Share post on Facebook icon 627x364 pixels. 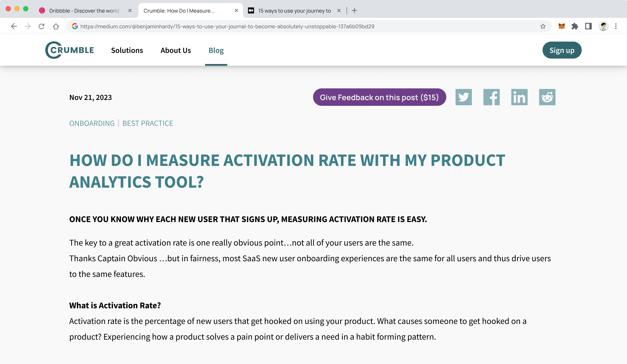click(491, 97)
